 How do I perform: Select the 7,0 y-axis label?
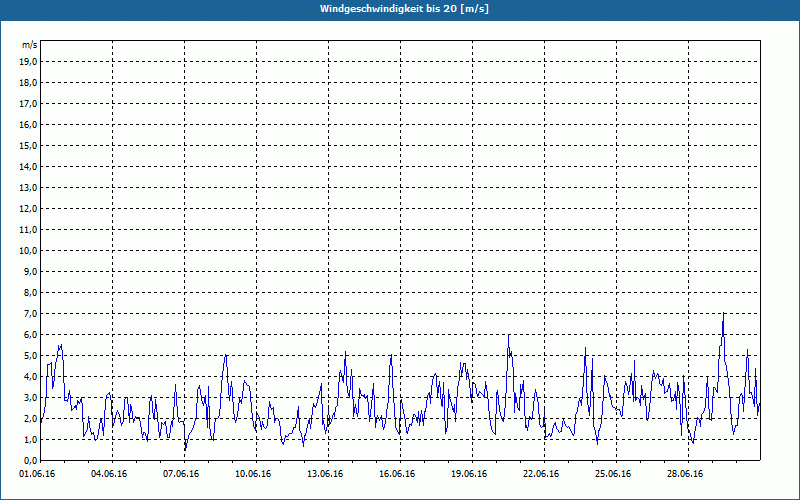[31, 313]
